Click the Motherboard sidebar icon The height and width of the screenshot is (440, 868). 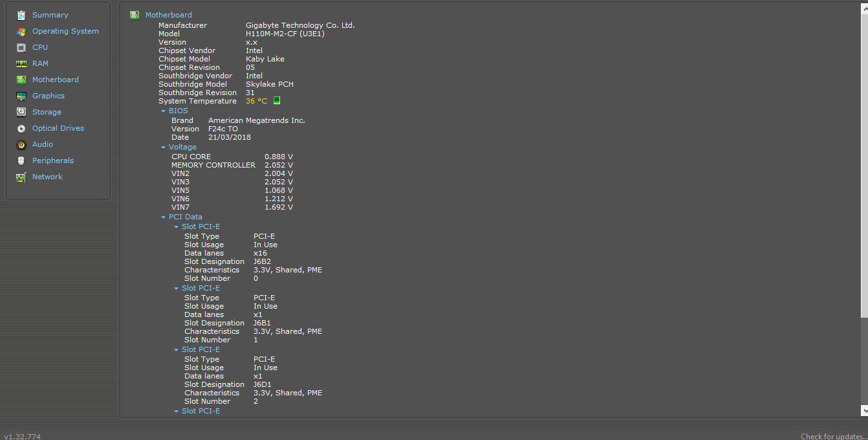[21, 80]
